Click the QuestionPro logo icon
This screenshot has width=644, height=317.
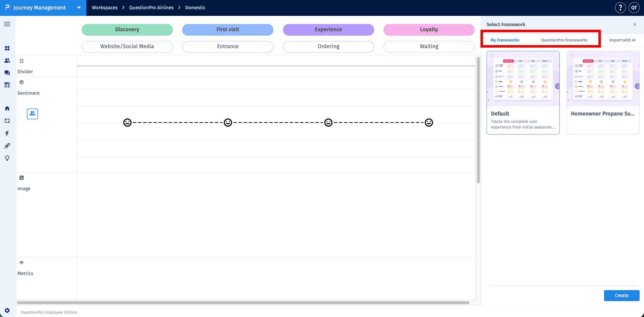[x=7, y=7]
